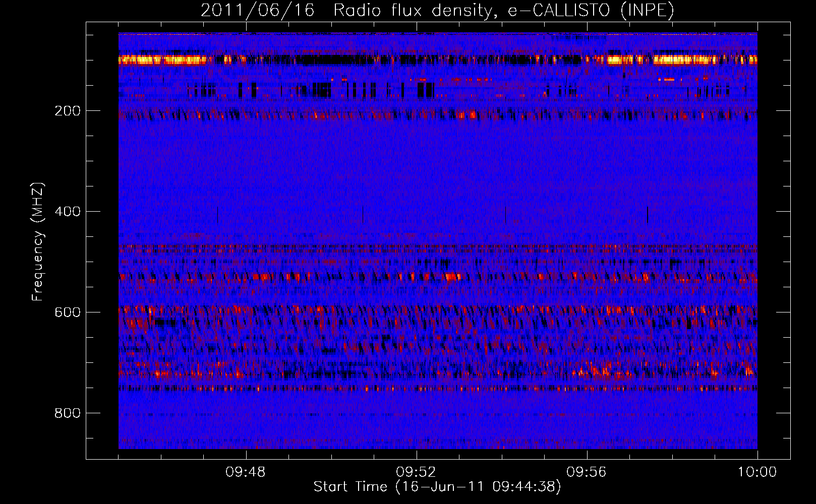Click the '200' frequency tick label

(68, 111)
